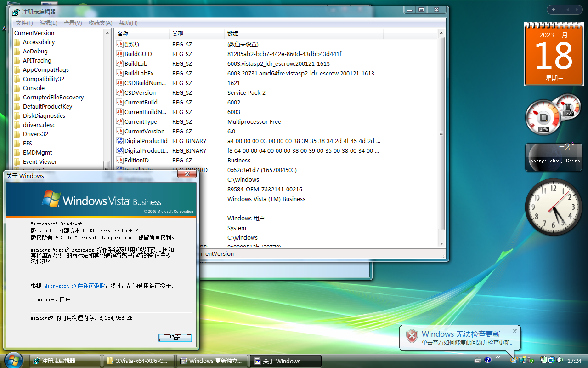Click the plus button atop the sidebar
The image size is (588, 368).
pos(554,10)
